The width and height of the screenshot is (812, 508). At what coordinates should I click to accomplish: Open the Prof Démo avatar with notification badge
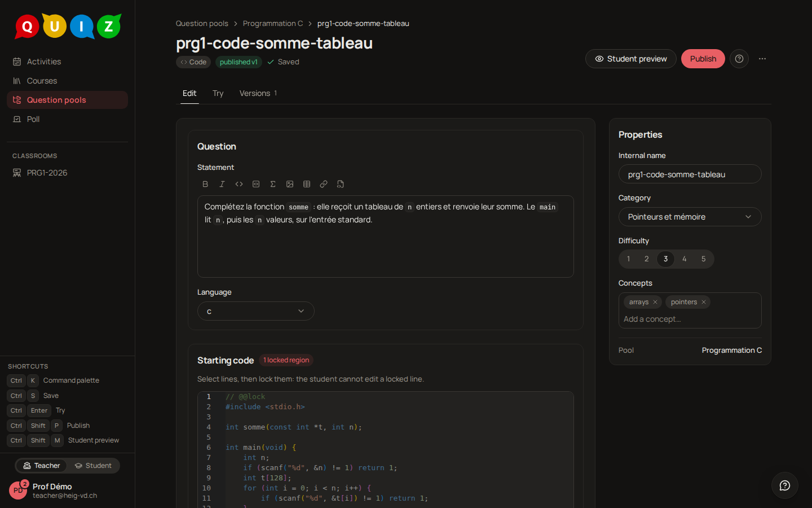(x=18, y=490)
